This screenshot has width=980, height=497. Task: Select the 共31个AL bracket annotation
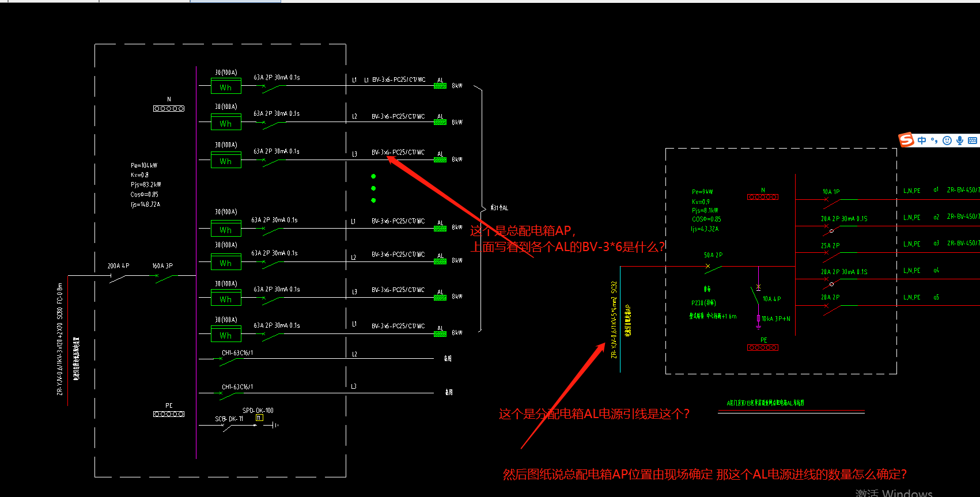500,208
